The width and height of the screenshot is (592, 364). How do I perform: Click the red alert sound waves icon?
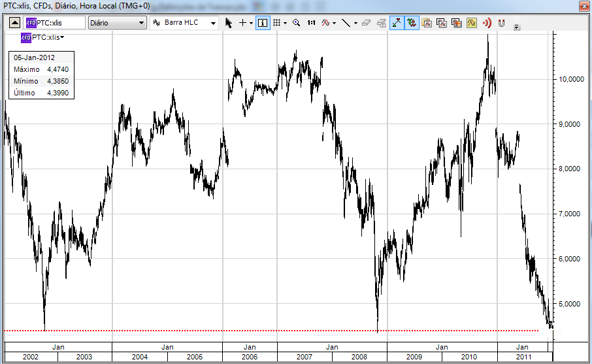487,23
